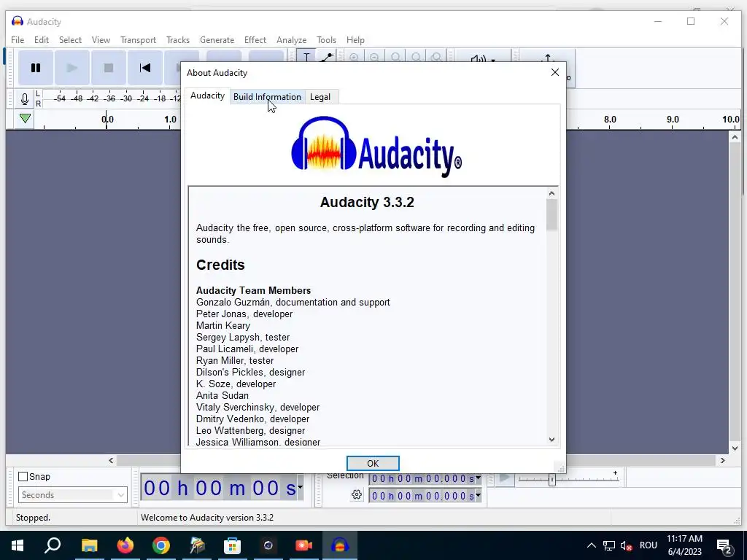
Task: Open the Tracks menu
Action: tap(178, 40)
